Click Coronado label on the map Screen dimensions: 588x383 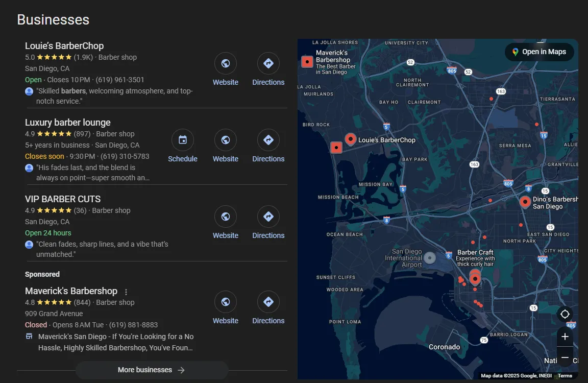click(x=444, y=347)
